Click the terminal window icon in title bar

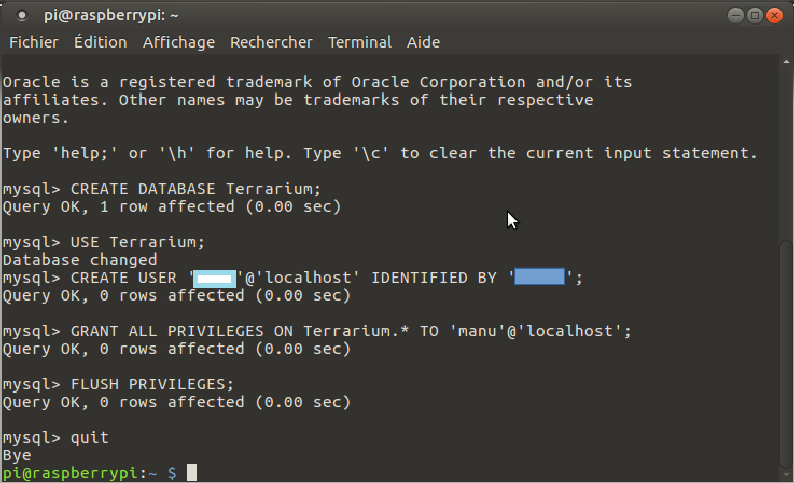tap(22, 14)
